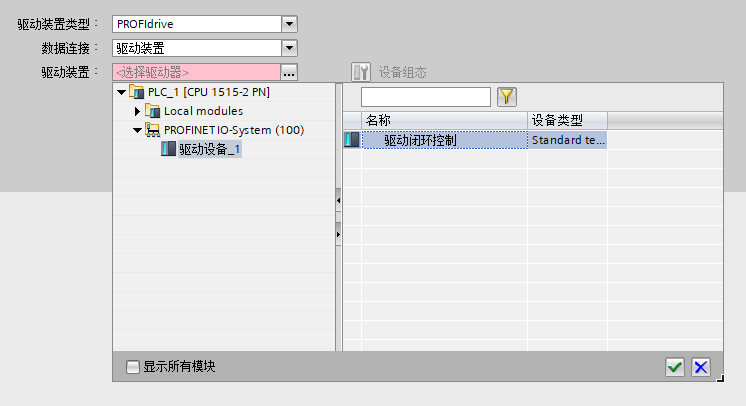Click the PLC_1 controller icon

click(137, 92)
